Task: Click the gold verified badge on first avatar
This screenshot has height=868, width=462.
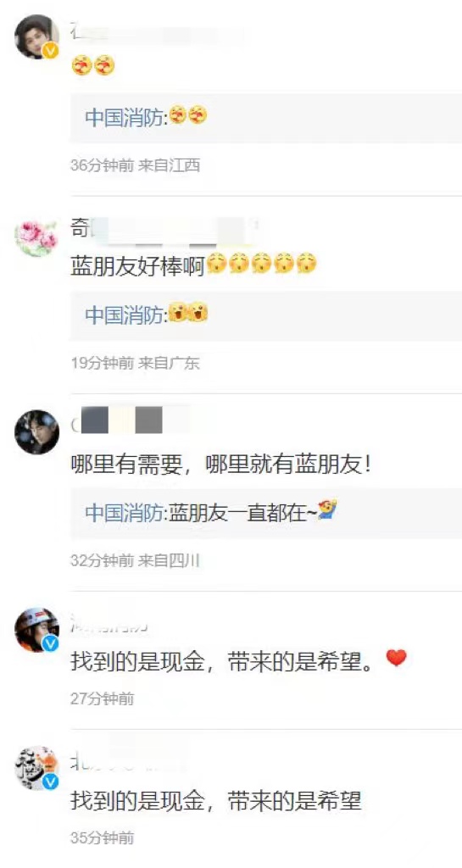Action: point(51,51)
